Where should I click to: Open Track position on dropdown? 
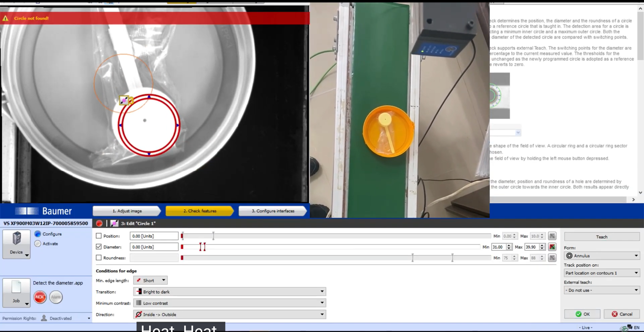[602, 273]
